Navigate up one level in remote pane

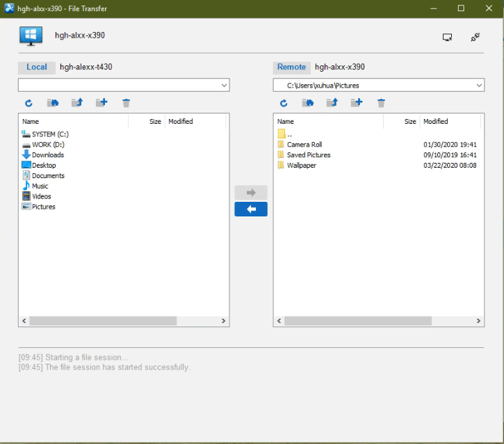click(332, 102)
